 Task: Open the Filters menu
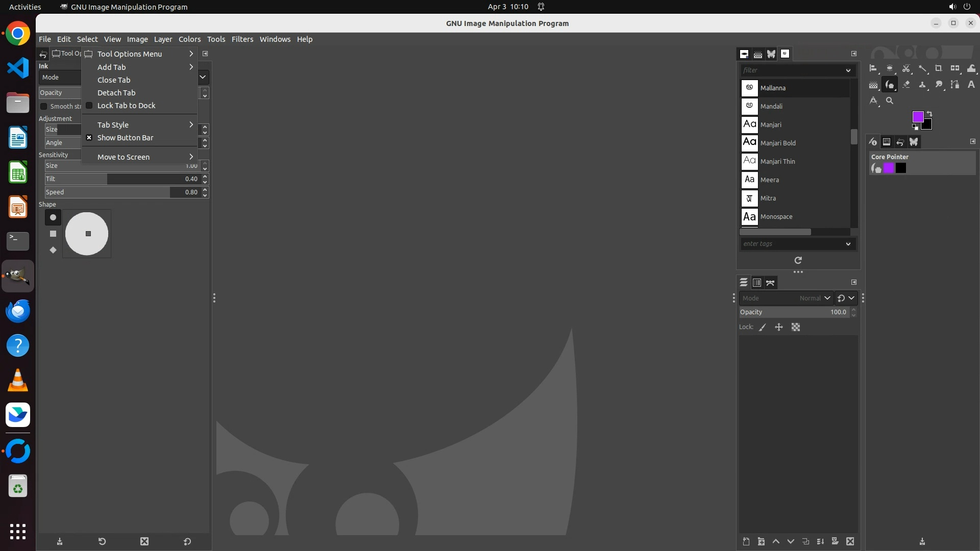tap(242, 39)
